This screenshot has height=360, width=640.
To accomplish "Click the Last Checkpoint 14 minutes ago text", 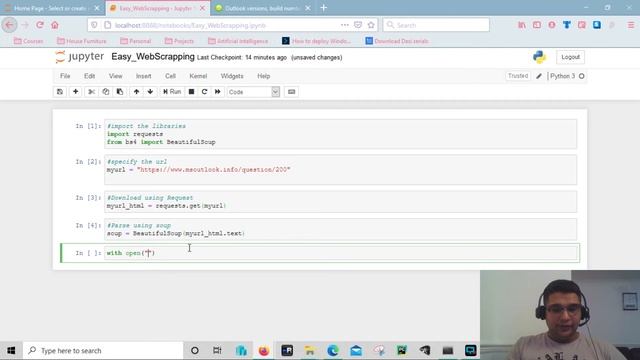I will click(242, 58).
